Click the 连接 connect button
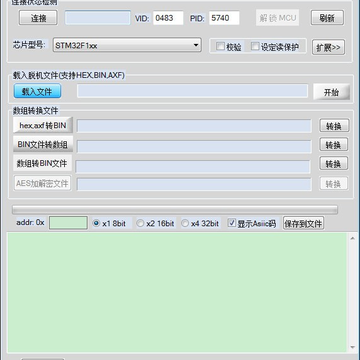The width and height of the screenshot is (360, 360). pos(38,18)
